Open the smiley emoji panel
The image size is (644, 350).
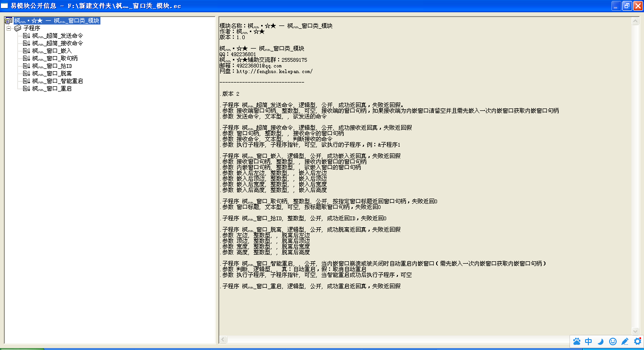(613, 342)
